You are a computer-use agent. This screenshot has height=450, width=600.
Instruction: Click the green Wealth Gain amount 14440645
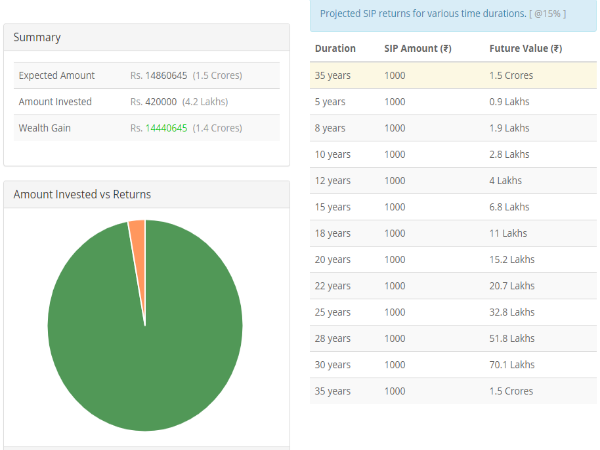point(166,128)
